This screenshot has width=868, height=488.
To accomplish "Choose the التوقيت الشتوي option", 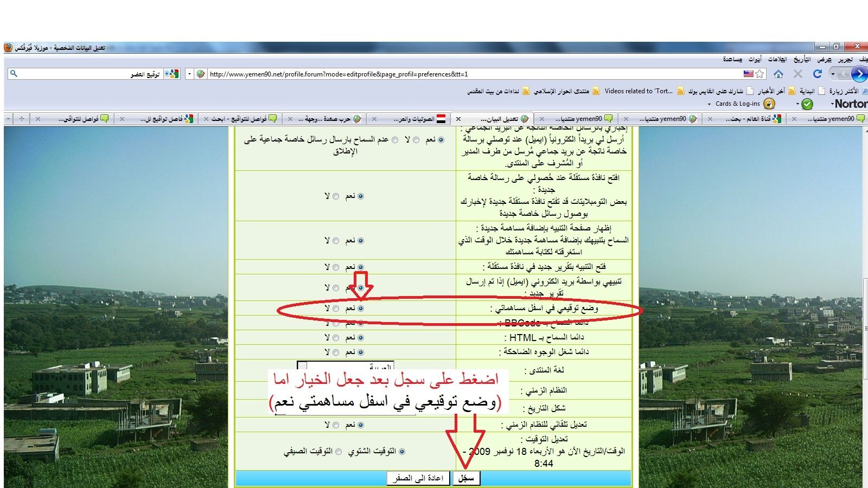I will [402, 452].
